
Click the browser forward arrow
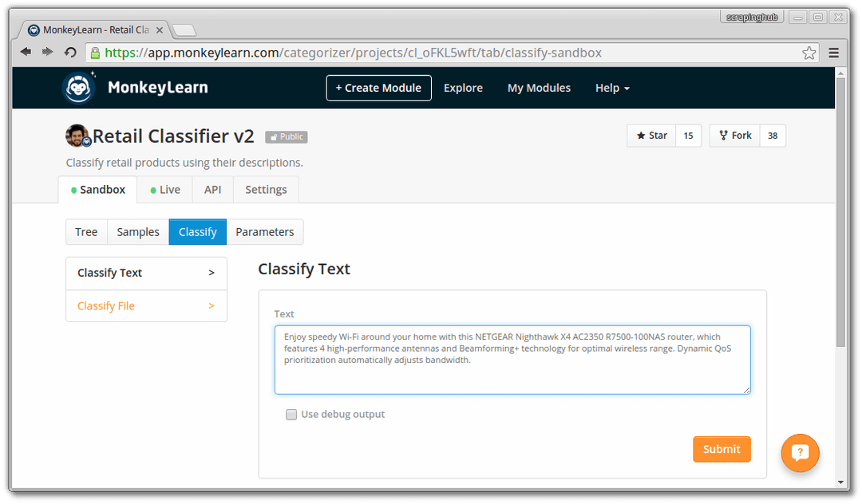[48, 52]
